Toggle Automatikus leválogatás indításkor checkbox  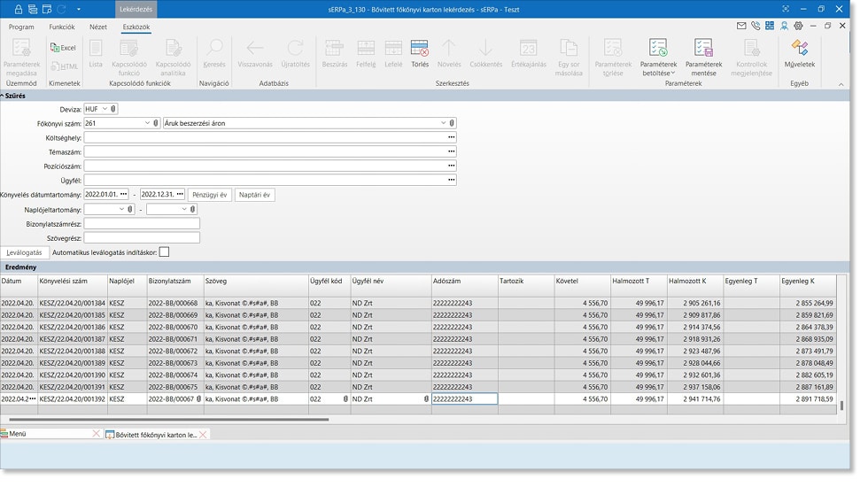164,252
